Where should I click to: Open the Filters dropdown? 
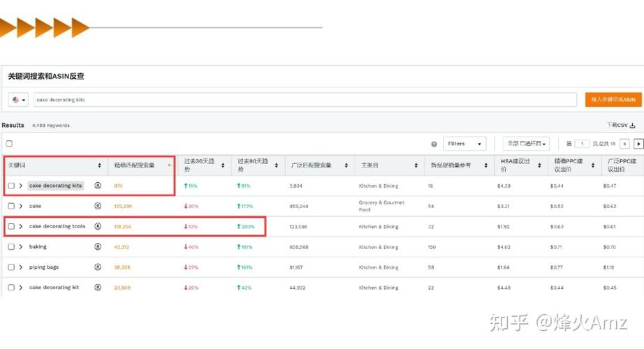pos(464,144)
